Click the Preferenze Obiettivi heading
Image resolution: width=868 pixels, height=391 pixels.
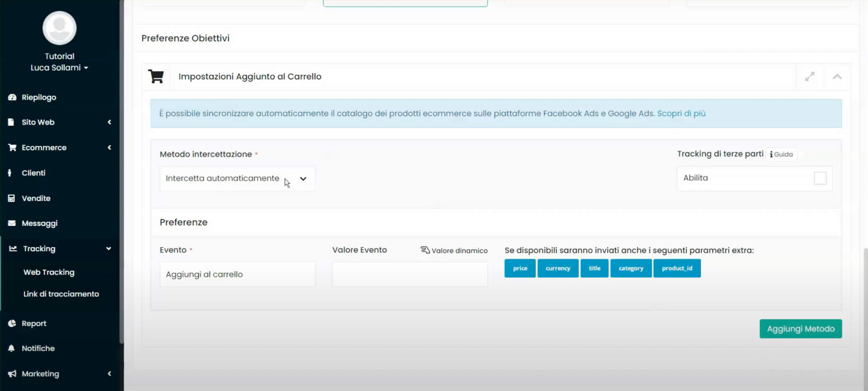click(185, 38)
